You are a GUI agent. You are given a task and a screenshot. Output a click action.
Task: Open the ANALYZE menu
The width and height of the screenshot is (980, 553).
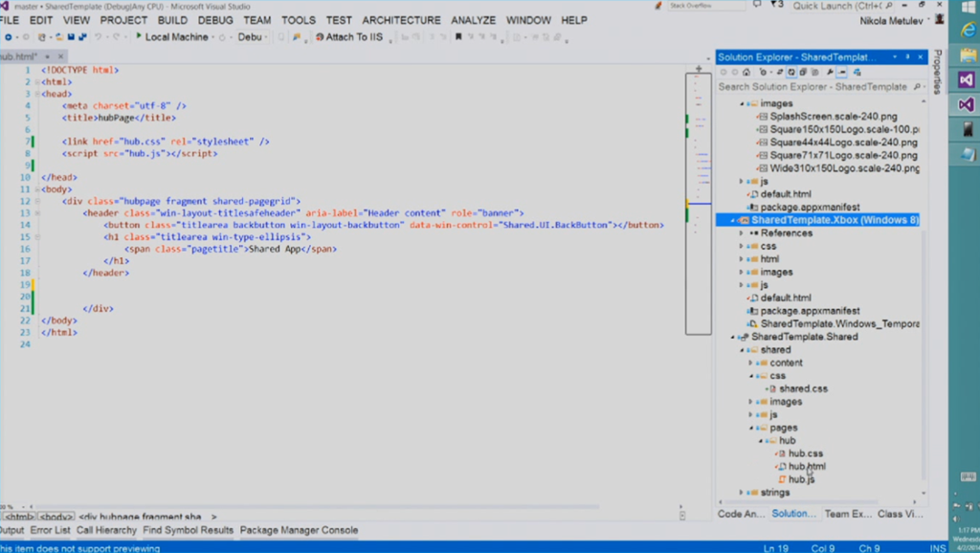coord(473,20)
